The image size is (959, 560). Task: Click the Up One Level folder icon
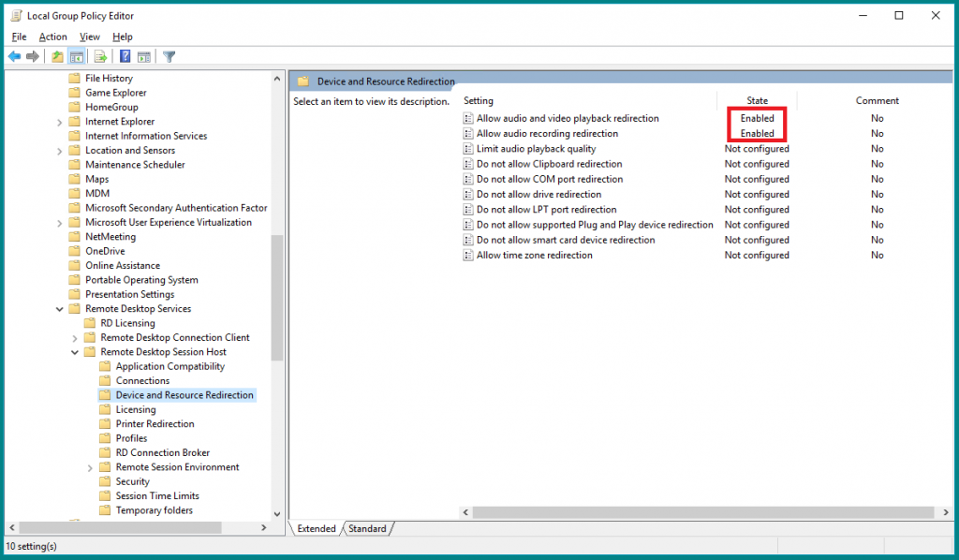[x=57, y=57]
